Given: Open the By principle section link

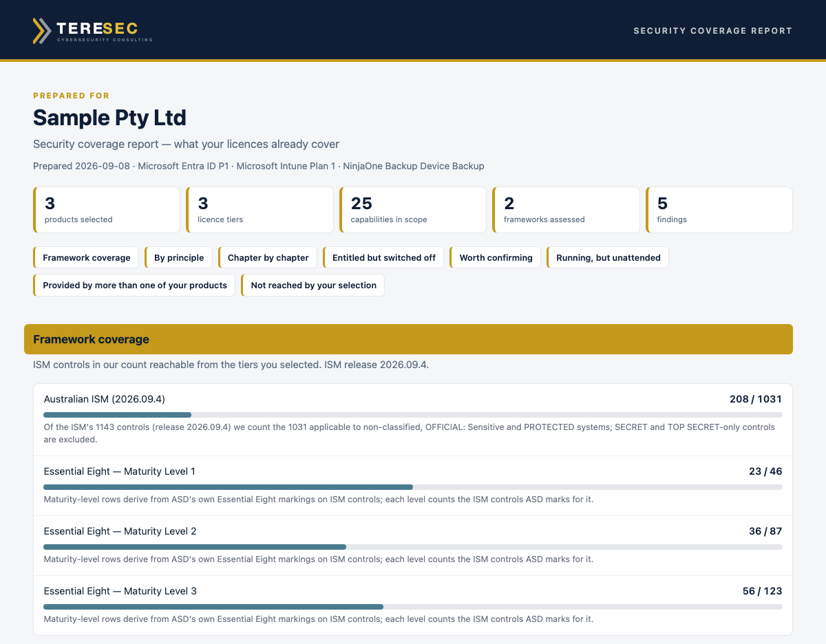Looking at the screenshot, I should pyautogui.click(x=178, y=257).
